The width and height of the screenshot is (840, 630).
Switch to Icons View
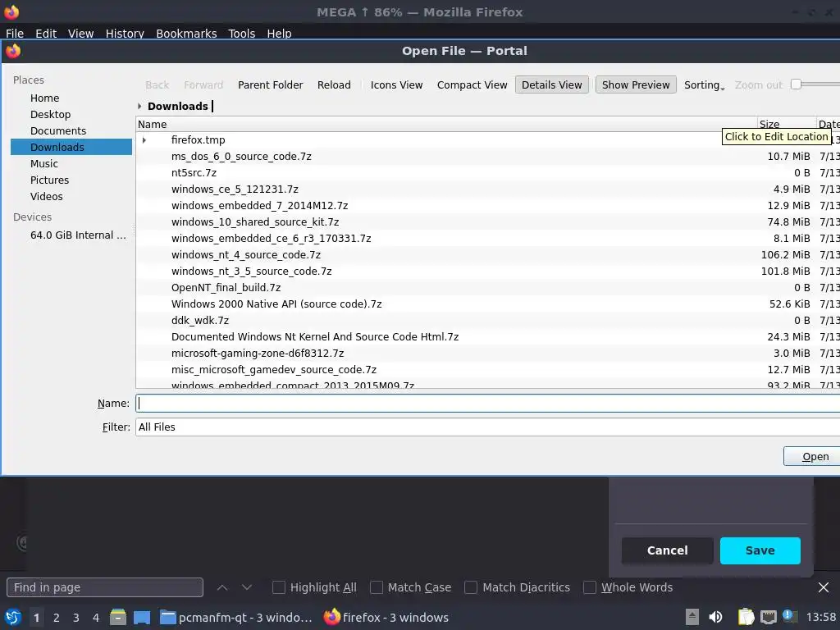396,84
